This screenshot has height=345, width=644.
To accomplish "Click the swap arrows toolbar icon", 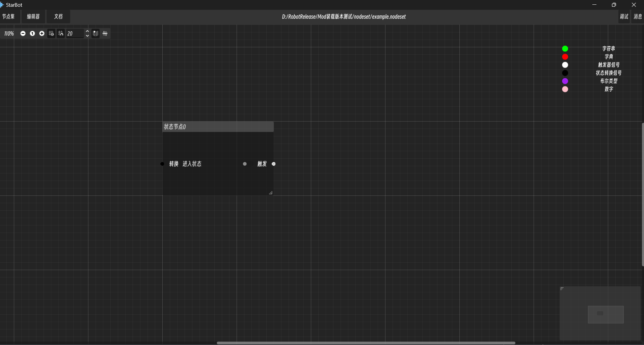I will tap(105, 33).
